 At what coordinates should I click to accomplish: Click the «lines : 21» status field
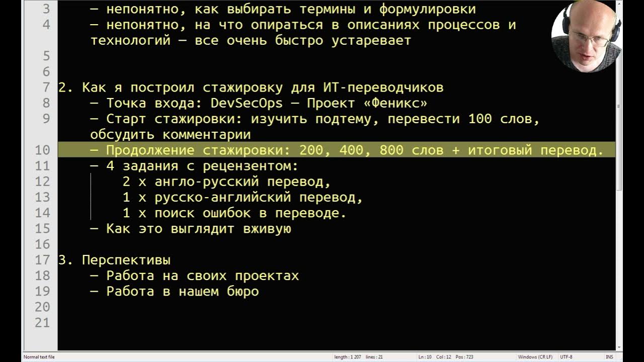click(374, 357)
